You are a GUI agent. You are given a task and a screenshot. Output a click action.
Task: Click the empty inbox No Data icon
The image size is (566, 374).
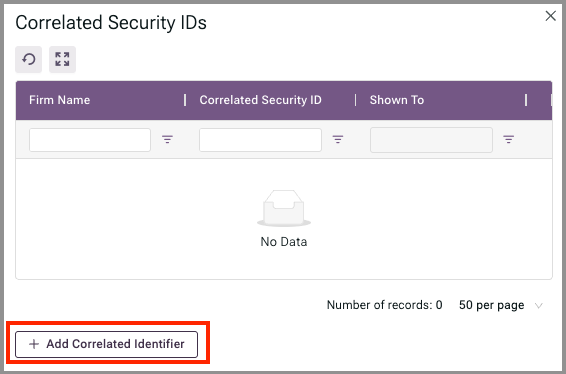coord(284,208)
